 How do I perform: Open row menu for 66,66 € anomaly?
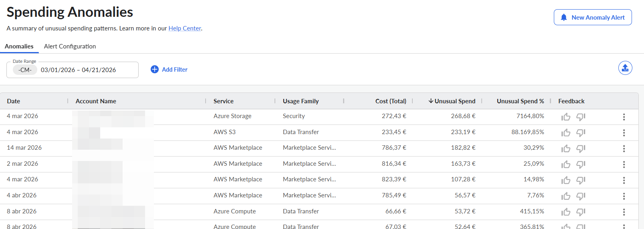click(624, 212)
